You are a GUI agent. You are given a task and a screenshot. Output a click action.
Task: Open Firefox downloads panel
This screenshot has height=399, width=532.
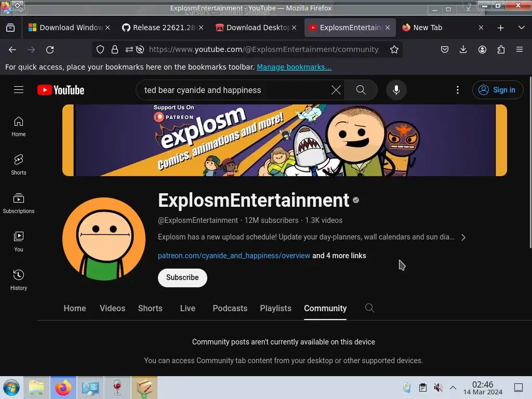[463, 49]
